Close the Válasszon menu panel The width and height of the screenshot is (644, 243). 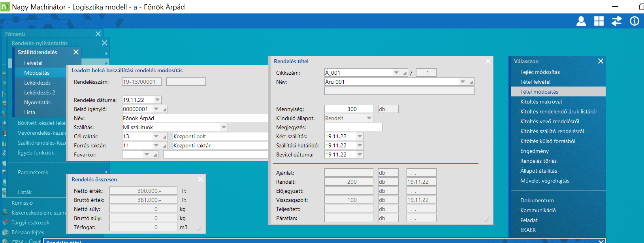pyautogui.click(x=601, y=61)
